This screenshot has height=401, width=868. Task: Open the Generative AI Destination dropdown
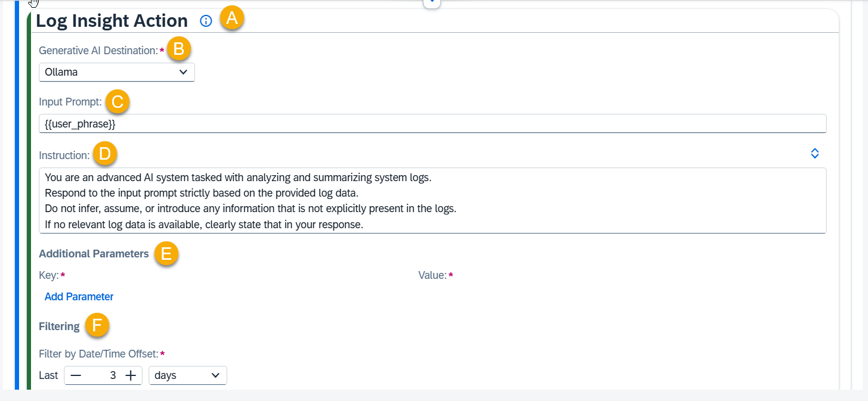point(117,73)
